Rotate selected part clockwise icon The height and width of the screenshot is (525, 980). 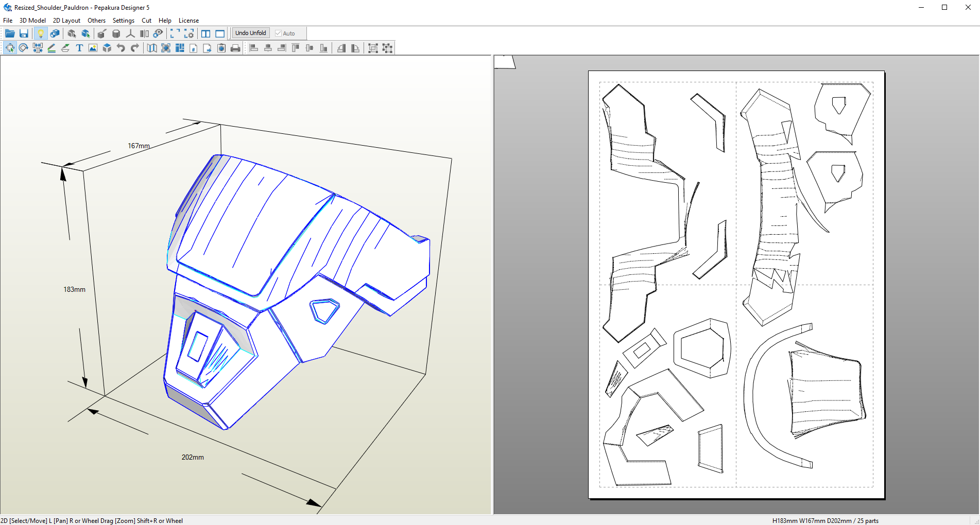point(355,48)
